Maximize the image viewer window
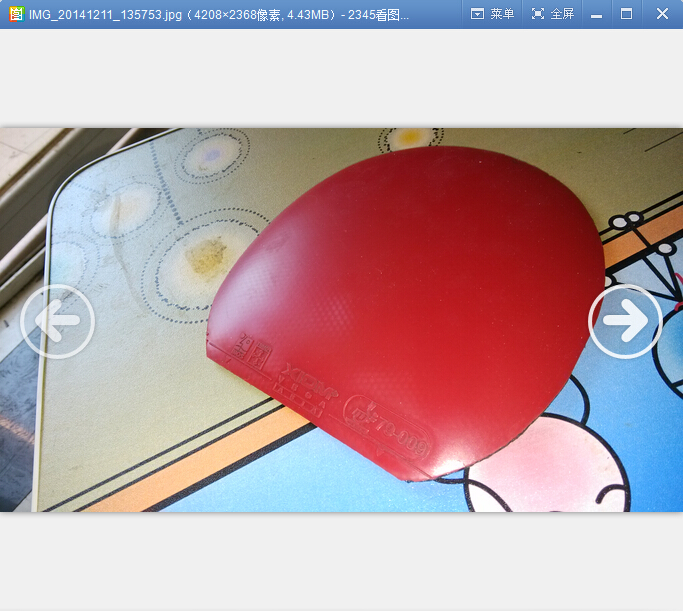Screen dimensions: 683x611 point(627,14)
